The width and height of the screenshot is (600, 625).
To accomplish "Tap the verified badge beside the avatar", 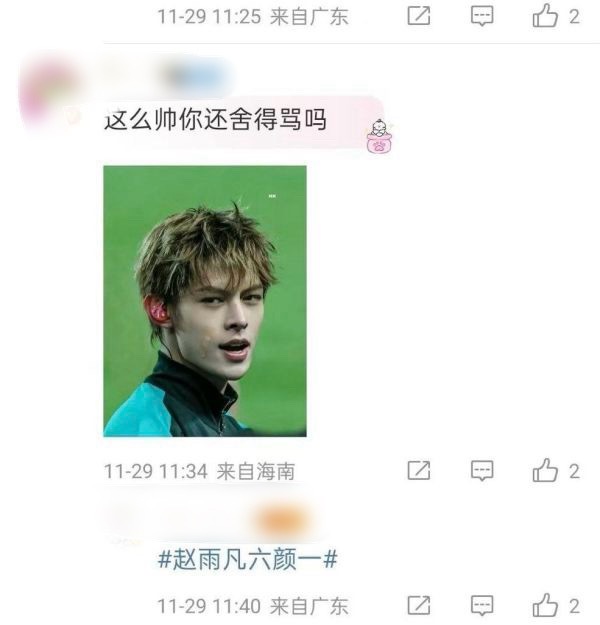I will pos(73,116).
